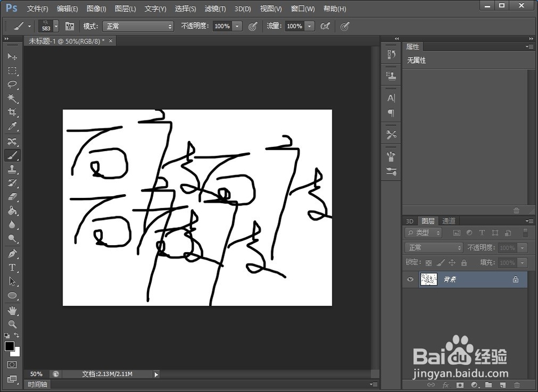The width and height of the screenshot is (538, 392).
Task: Open the Properties panel menu
Action: point(529,47)
